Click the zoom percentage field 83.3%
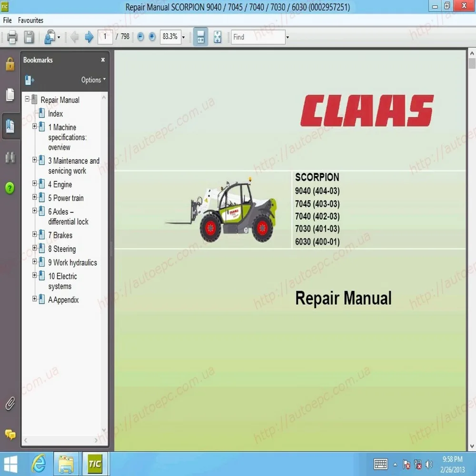This screenshot has width=476, height=476. (170, 37)
